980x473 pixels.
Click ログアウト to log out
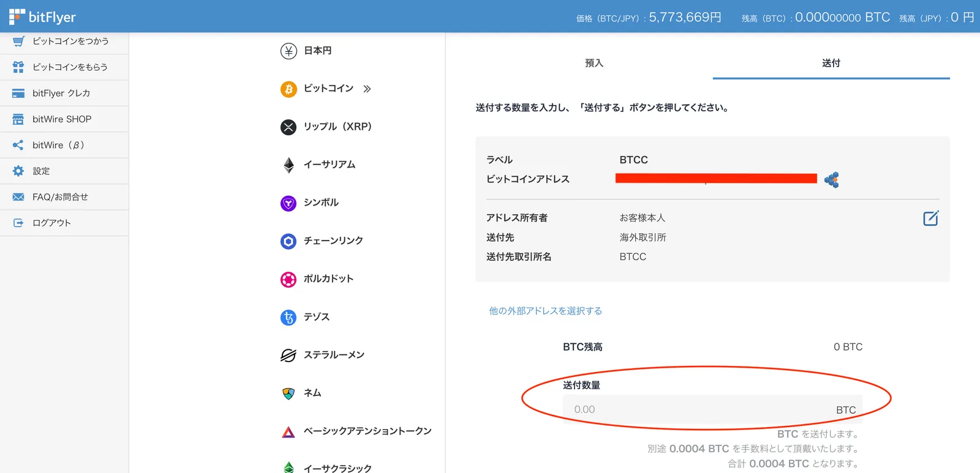(x=64, y=223)
